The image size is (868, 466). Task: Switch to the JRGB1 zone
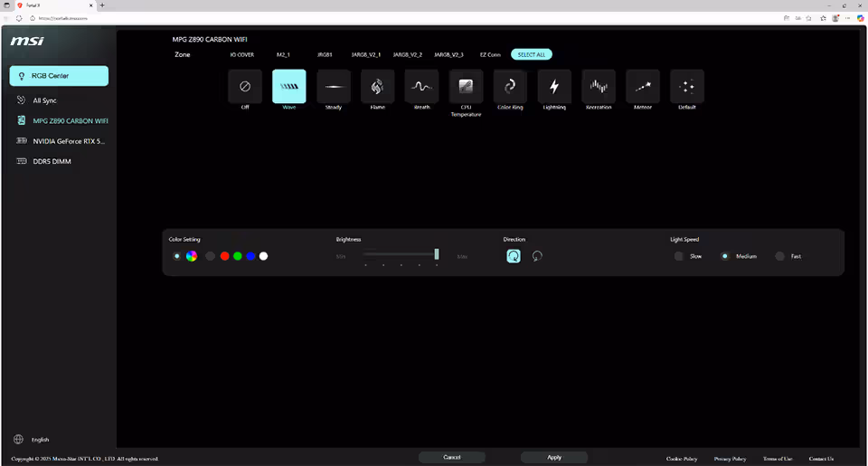click(x=326, y=54)
